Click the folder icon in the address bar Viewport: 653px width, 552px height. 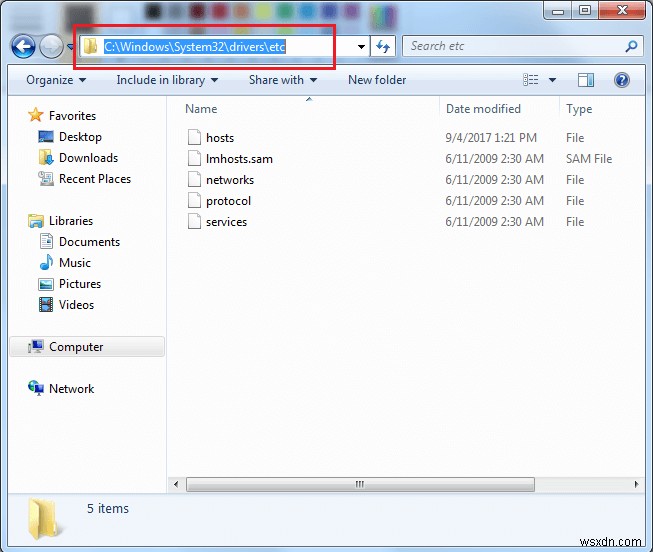[x=90, y=46]
